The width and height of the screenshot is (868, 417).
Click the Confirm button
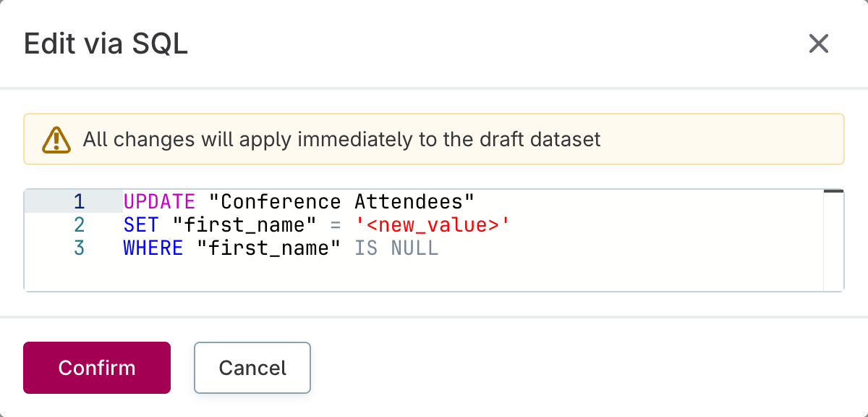point(96,368)
